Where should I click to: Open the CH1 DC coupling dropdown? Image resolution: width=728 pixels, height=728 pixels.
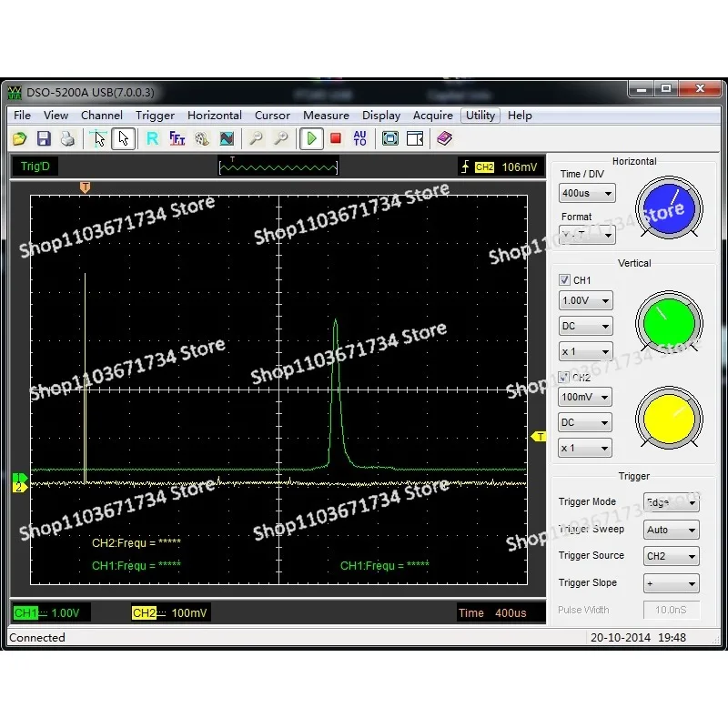(585, 326)
